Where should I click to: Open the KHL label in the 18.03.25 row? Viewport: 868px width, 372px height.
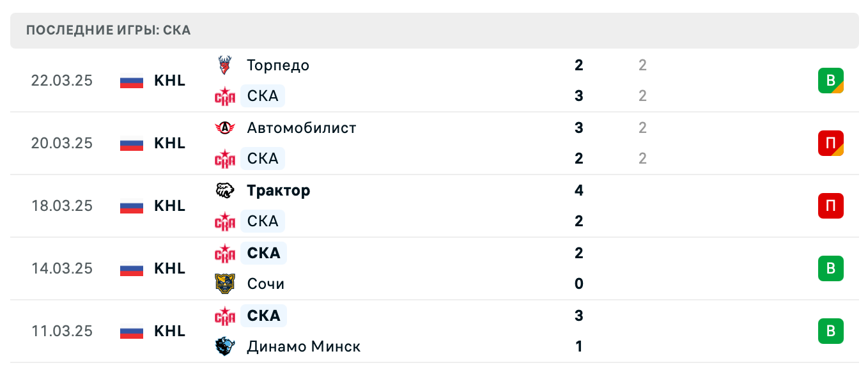click(x=169, y=206)
